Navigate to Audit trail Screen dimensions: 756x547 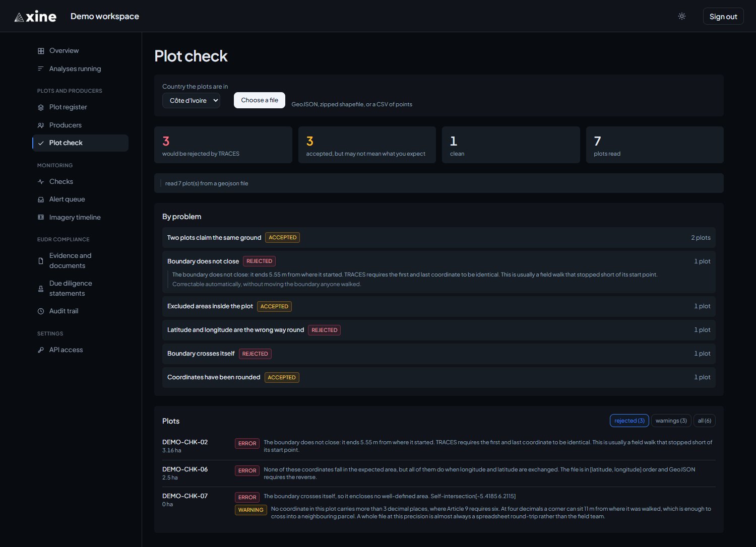[80, 311]
